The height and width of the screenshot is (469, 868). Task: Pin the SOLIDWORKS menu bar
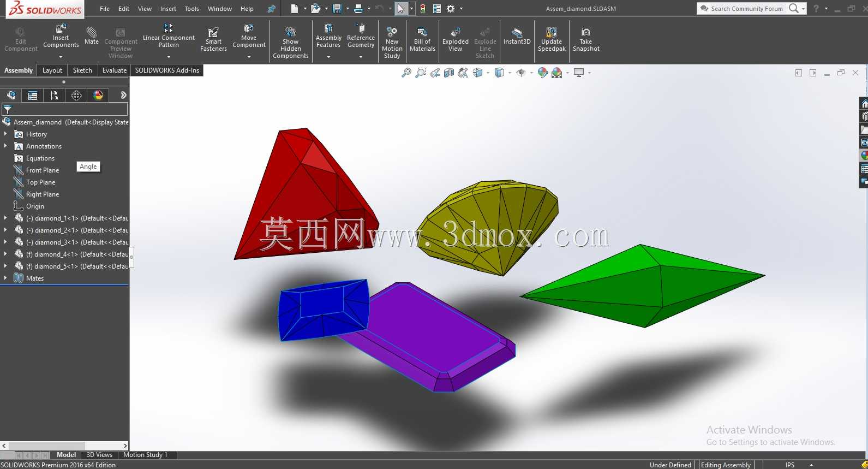click(271, 9)
